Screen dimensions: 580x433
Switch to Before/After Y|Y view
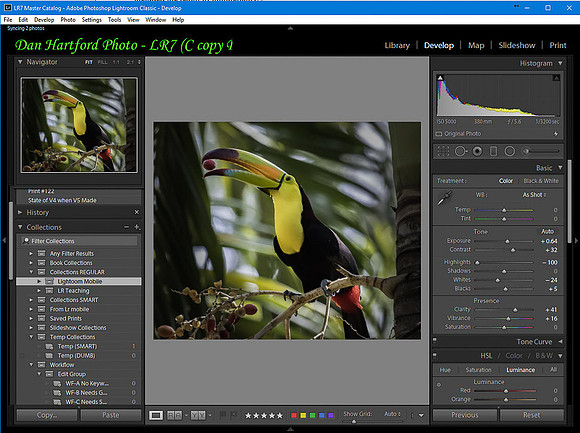coord(198,415)
